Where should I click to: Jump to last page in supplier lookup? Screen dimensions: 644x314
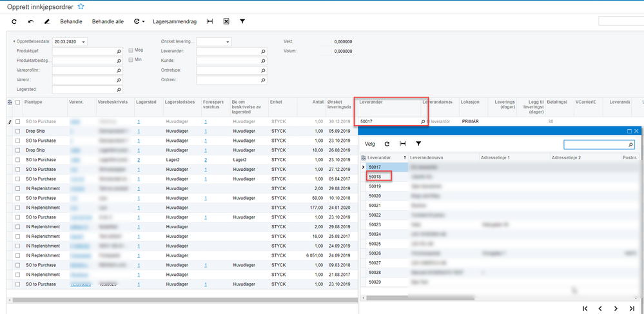point(632,309)
